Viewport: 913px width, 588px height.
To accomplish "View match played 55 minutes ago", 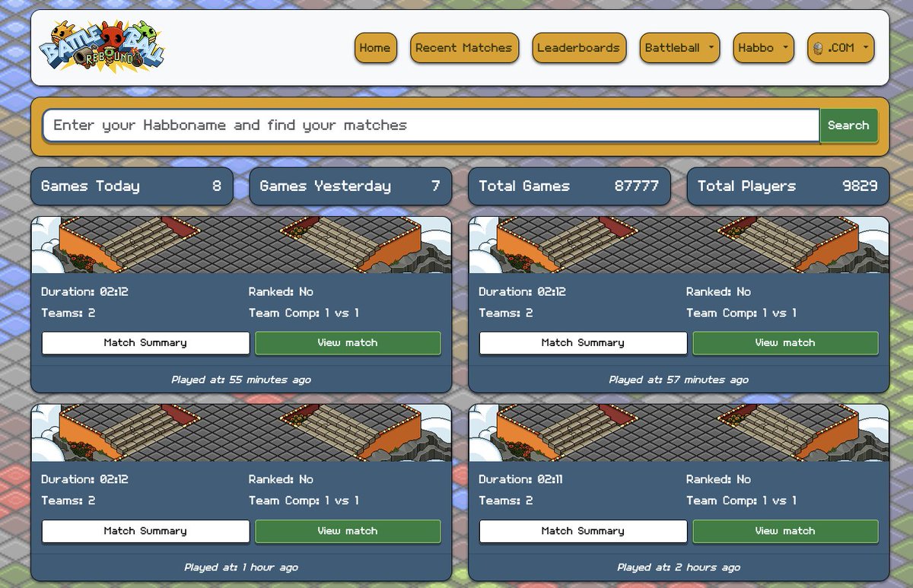I will [348, 343].
